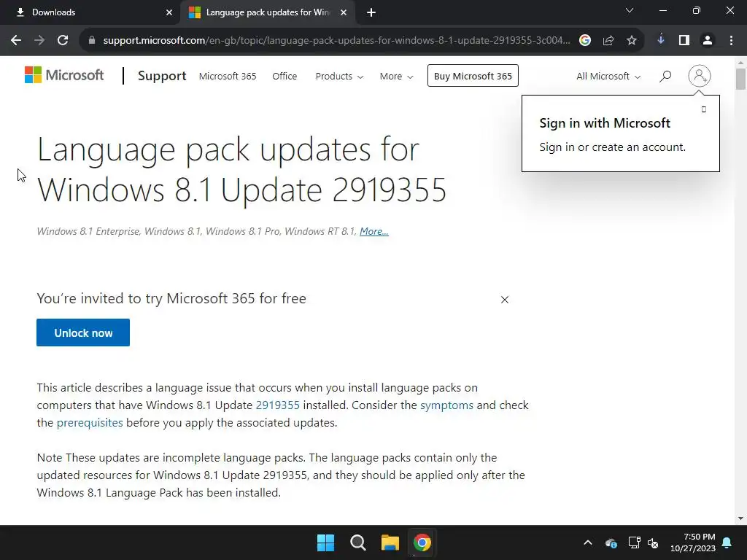747x560 pixels.
Task: Click Chrome icon in taskbar
Action: (422, 542)
